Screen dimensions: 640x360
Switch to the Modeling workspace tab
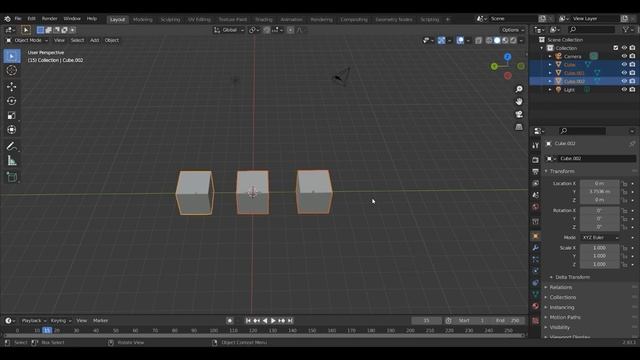pyautogui.click(x=142, y=20)
